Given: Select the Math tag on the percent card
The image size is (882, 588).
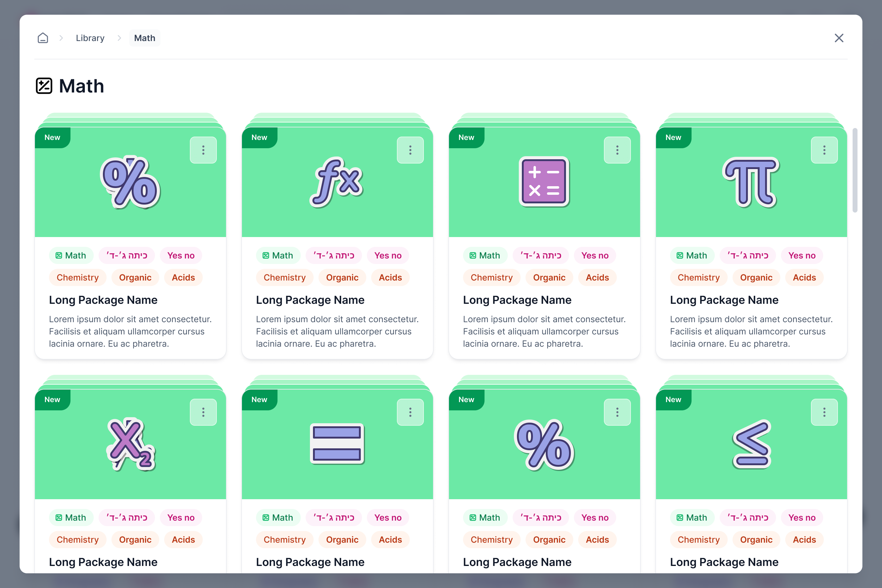Looking at the screenshot, I should (x=71, y=255).
